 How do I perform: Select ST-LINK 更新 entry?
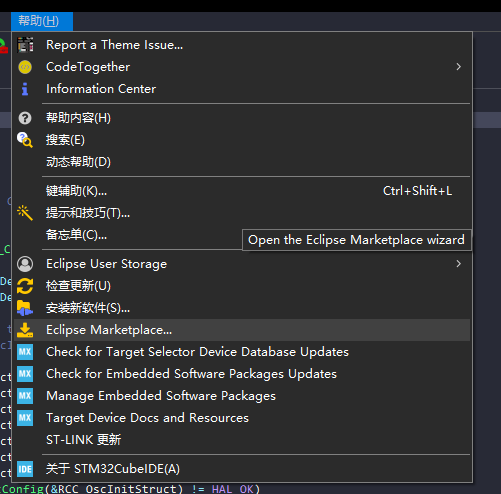coord(242,440)
